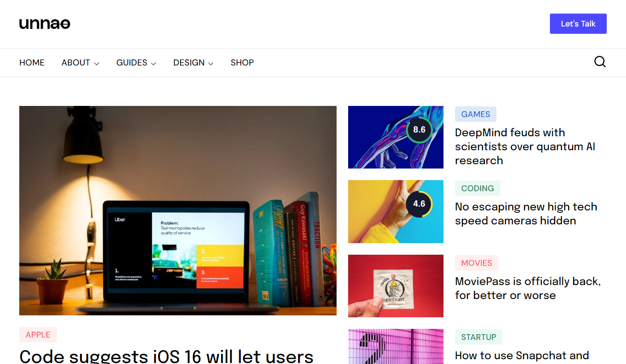This screenshot has width=626, height=364.
Task: Open the search icon in the header
Action: [x=600, y=62]
